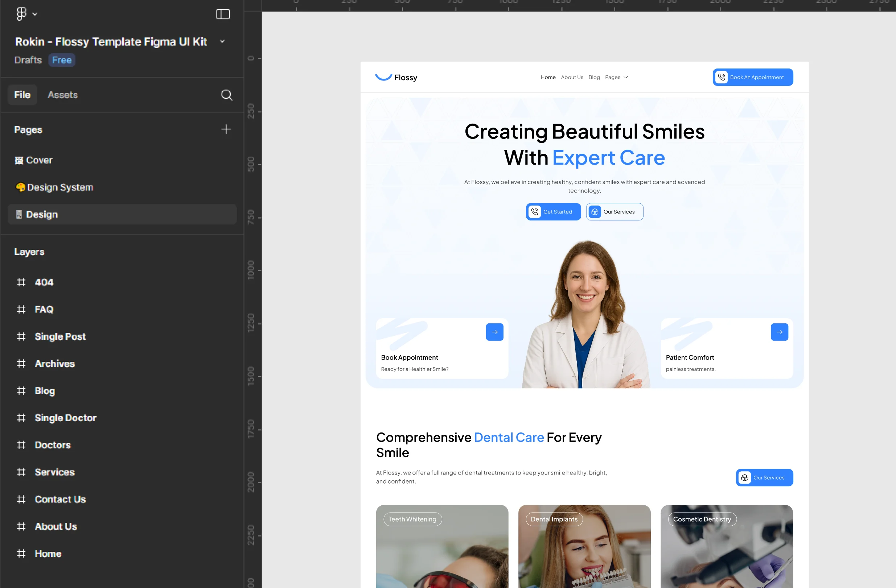
Task: Click the Get Started button
Action: (x=553, y=212)
